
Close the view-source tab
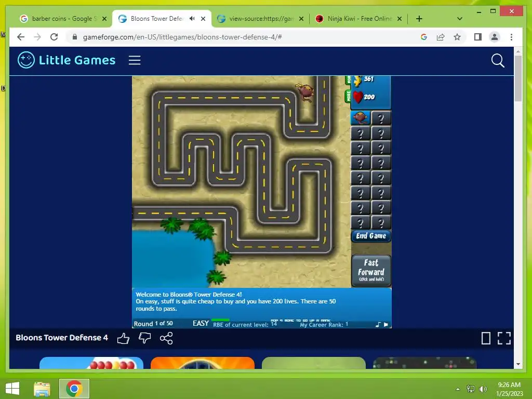click(301, 19)
